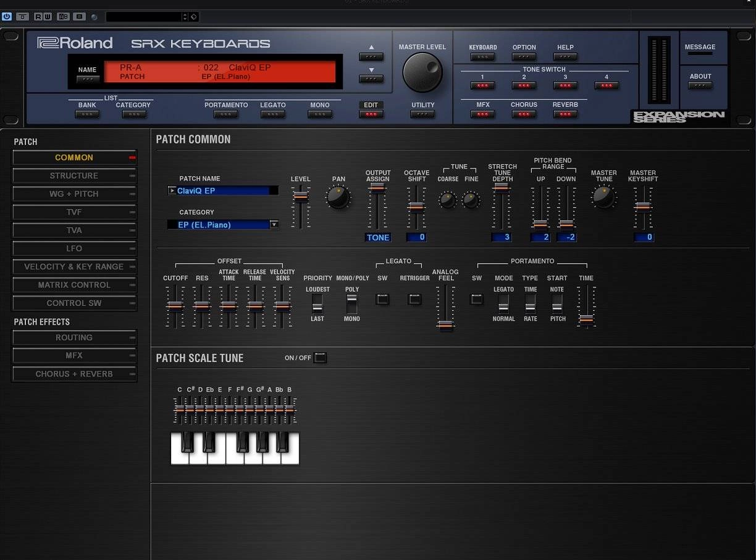The image size is (756, 560).
Task: Toggle Tone Switch 2
Action: coord(524,86)
